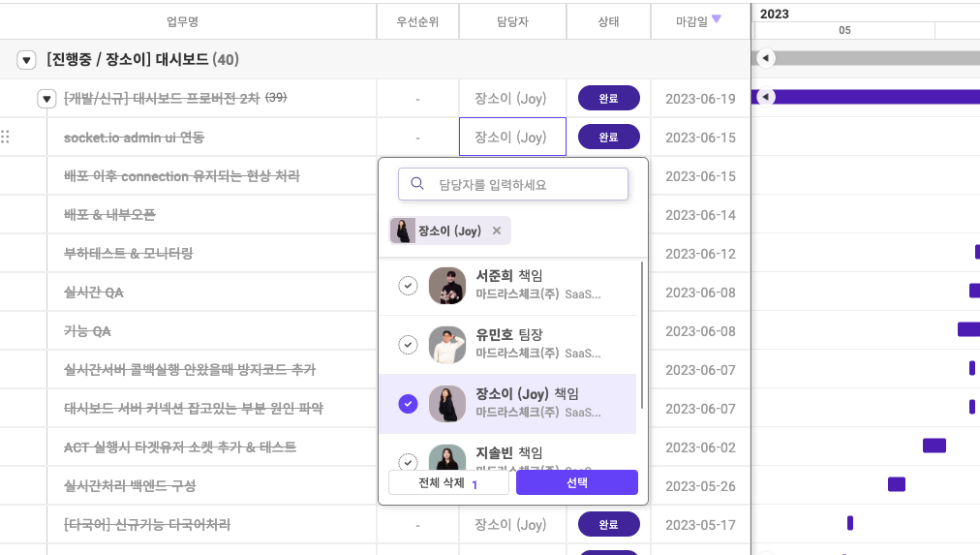Viewport: 980px width, 555px height.
Task: Remove 장소이 (Joy) chip with the X
Action: [x=497, y=231]
